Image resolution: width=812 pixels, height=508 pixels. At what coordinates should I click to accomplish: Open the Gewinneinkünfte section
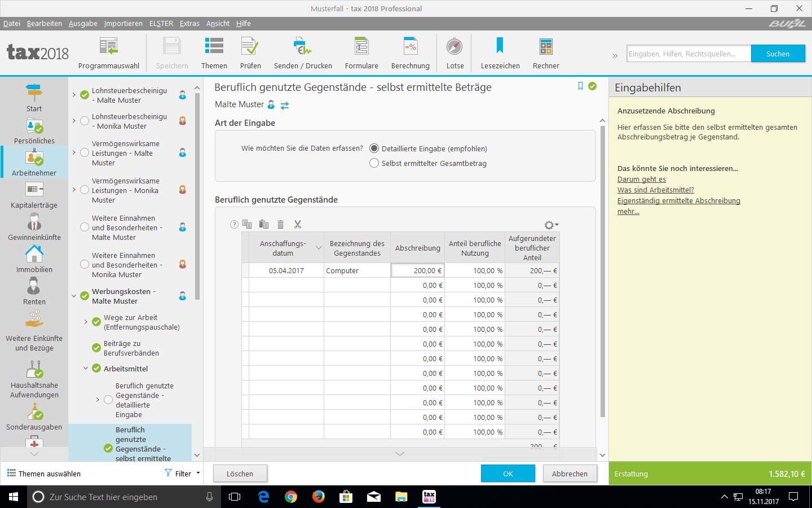pyautogui.click(x=34, y=227)
